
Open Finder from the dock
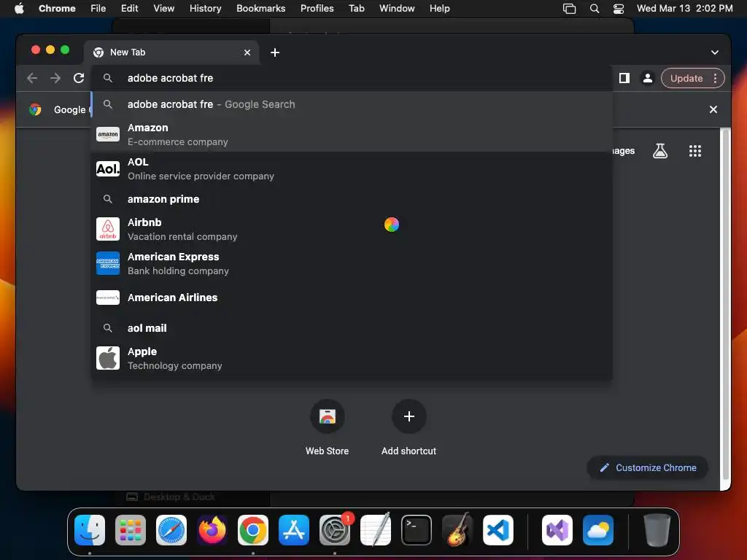(x=90, y=530)
